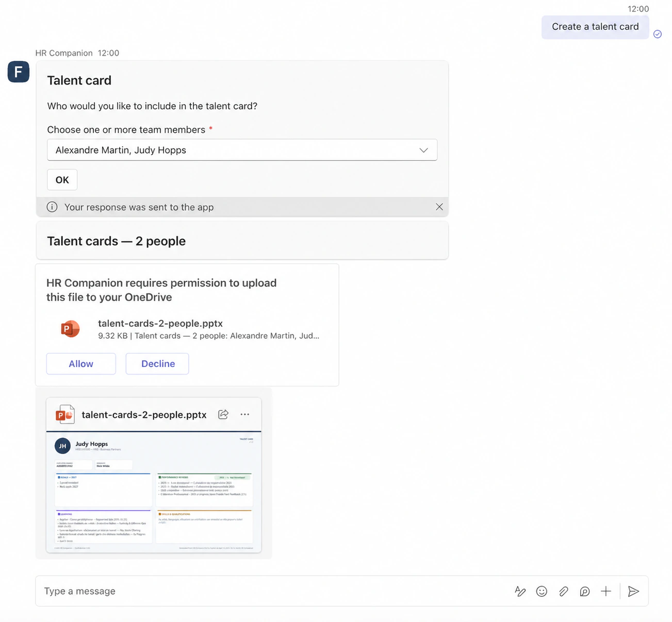Image resolution: width=672 pixels, height=622 pixels.
Task: Dismiss the response sent notification
Action: point(439,207)
